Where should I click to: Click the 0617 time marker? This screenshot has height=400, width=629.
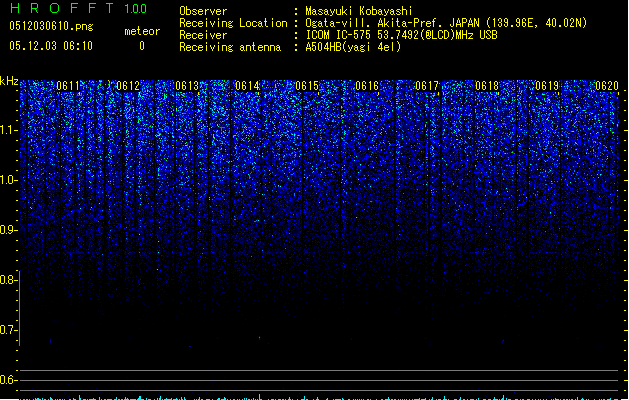[427, 86]
